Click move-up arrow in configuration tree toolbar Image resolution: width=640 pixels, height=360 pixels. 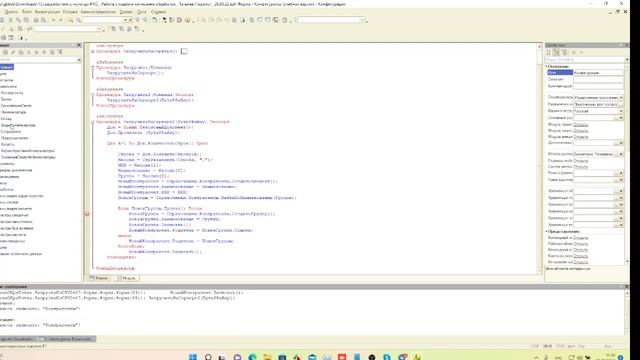[x=36, y=52]
